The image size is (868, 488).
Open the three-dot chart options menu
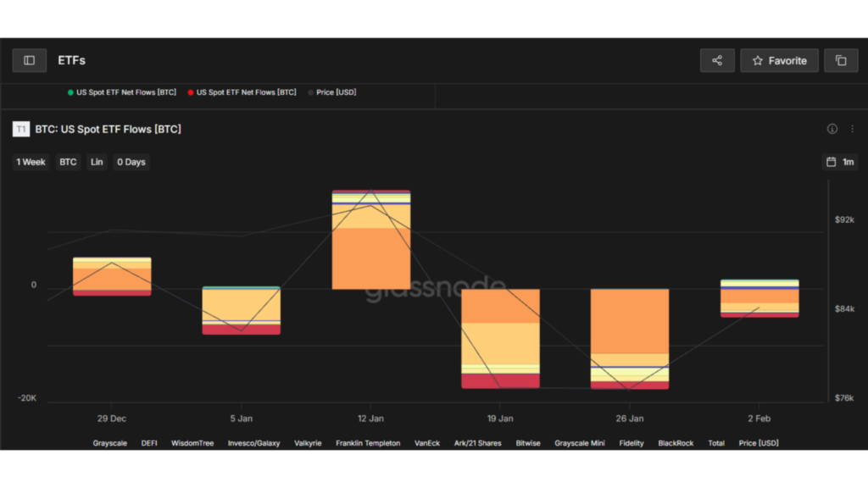pyautogui.click(x=852, y=129)
